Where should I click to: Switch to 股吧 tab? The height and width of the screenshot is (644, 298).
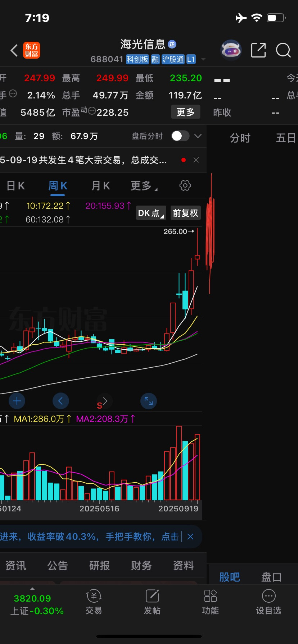pos(230,577)
